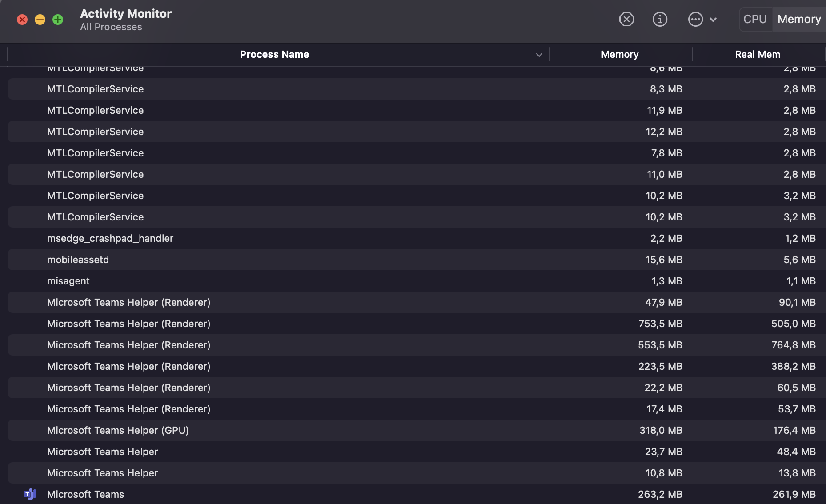Sort by Memory column header
Viewport: 826px width, 504px height.
[620, 54]
